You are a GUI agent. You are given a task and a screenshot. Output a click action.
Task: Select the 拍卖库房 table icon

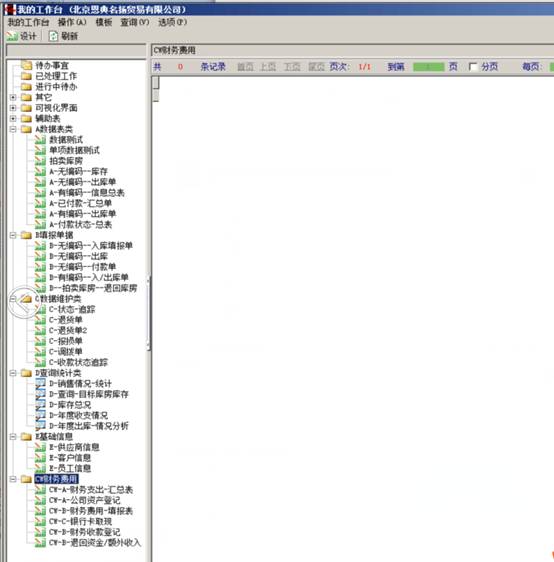click(x=40, y=161)
